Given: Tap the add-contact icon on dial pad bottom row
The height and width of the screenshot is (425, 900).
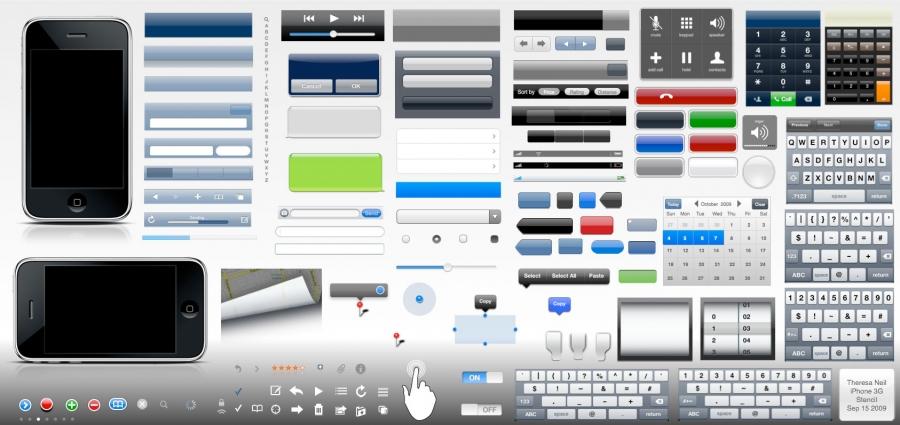Looking at the screenshot, I should [758, 99].
